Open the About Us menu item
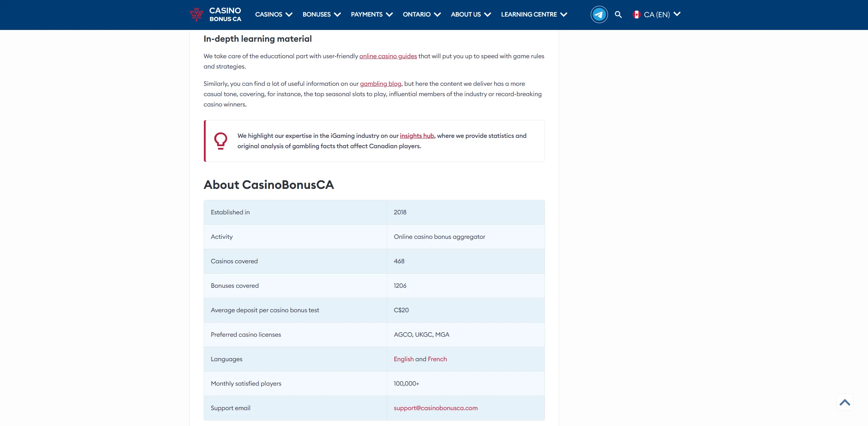 (466, 14)
